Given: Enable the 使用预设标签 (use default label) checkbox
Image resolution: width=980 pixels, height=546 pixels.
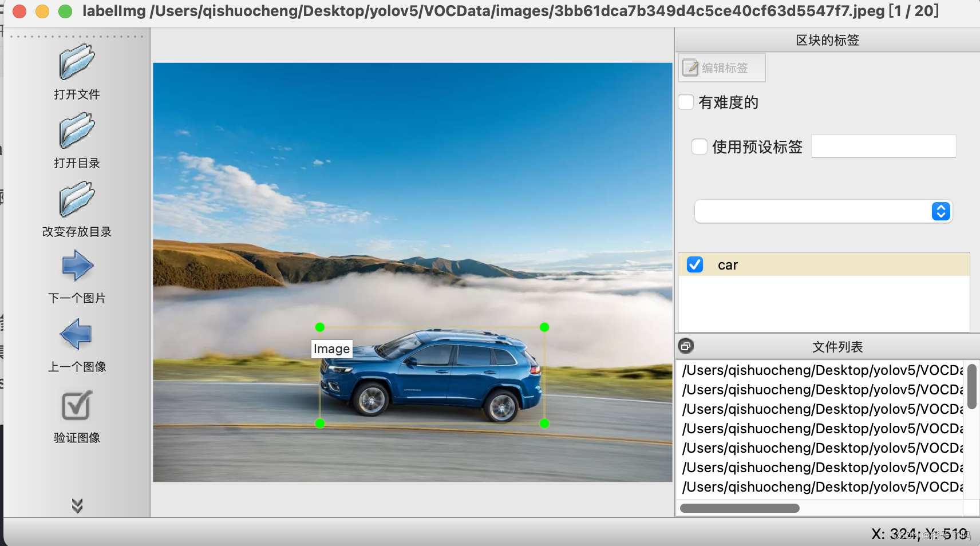Looking at the screenshot, I should click(700, 147).
